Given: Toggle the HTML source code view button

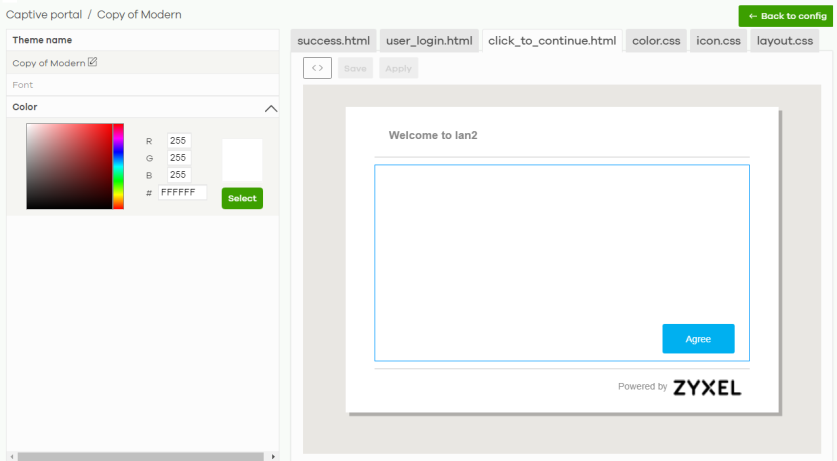Looking at the screenshot, I should point(317,68).
